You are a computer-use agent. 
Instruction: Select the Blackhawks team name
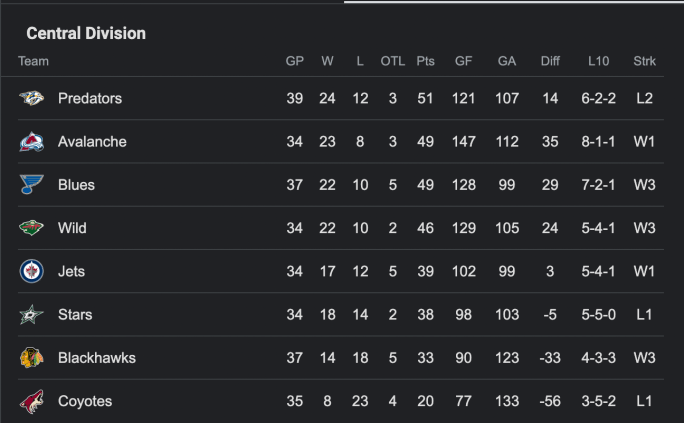97,358
